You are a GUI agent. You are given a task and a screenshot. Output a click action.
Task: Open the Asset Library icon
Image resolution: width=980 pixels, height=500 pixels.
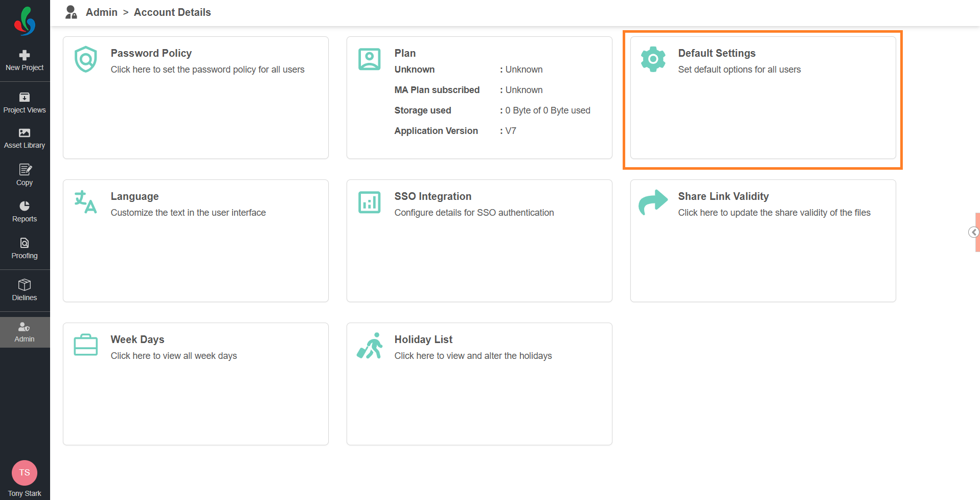click(x=25, y=133)
